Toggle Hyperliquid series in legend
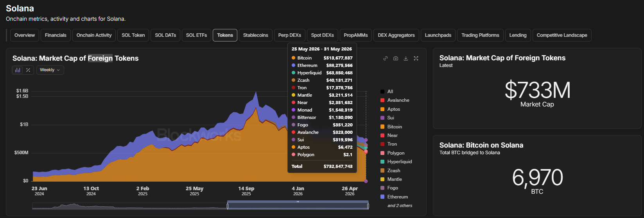Screen dimensions: 644x218 (396, 162)
